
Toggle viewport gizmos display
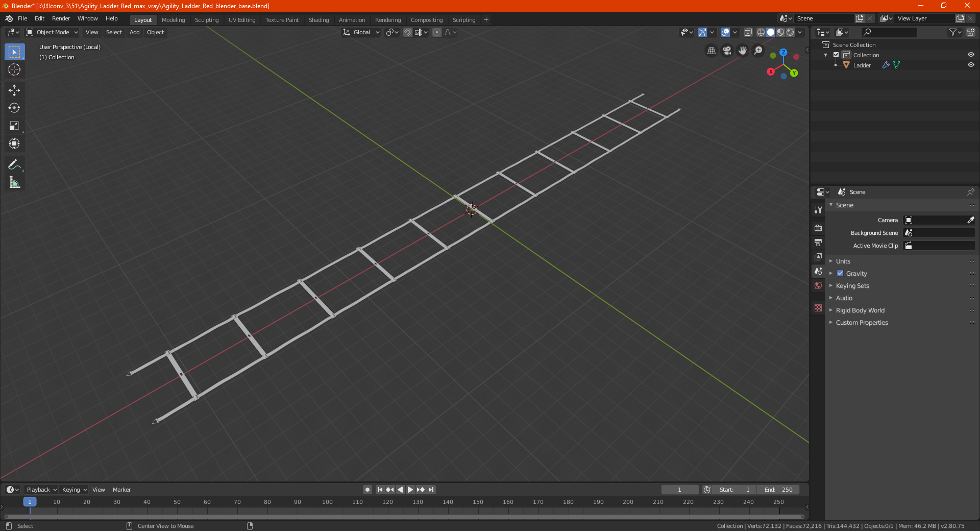702,32
